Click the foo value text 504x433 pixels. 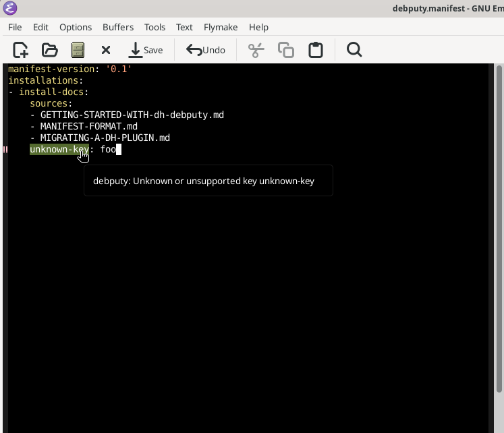pos(108,149)
